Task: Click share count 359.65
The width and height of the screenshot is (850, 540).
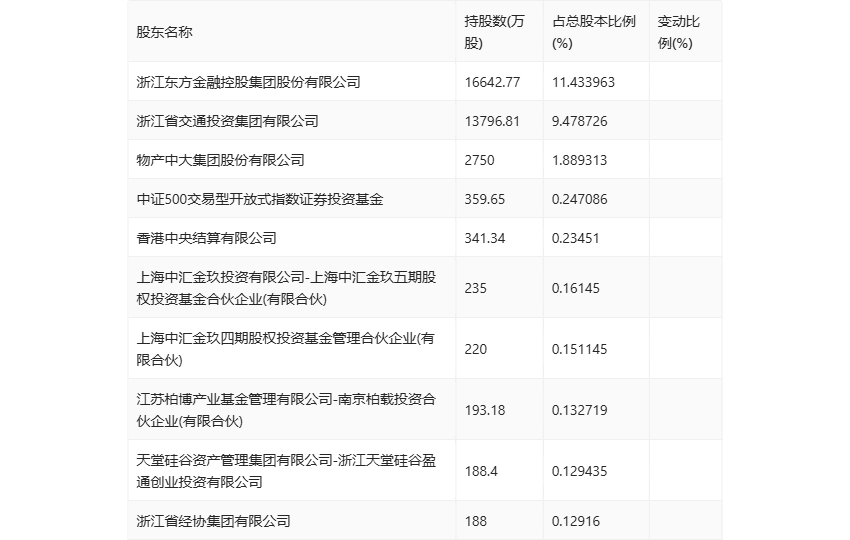Action: [485, 200]
